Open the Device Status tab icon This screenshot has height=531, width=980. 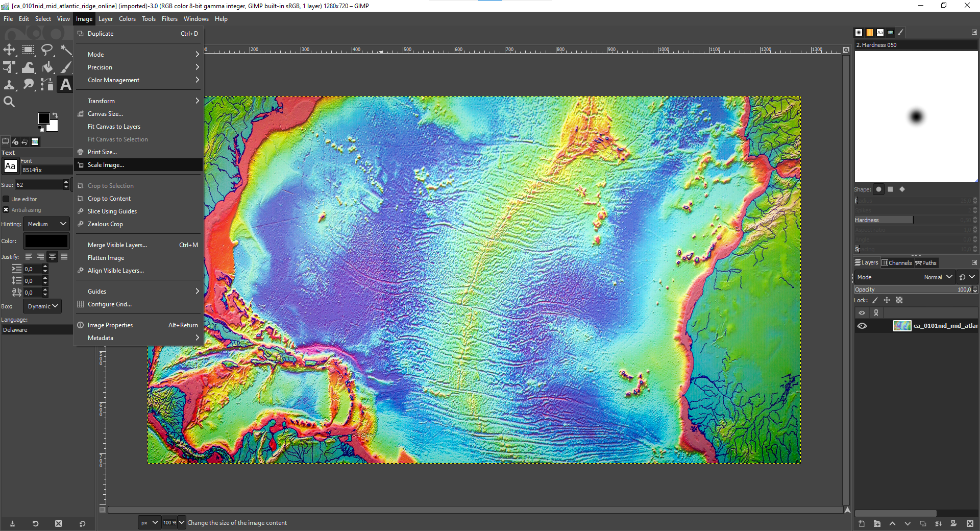click(15, 142)
